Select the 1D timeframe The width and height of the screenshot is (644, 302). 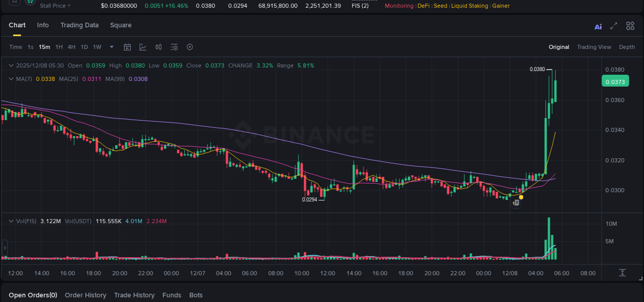pos(84,47)
